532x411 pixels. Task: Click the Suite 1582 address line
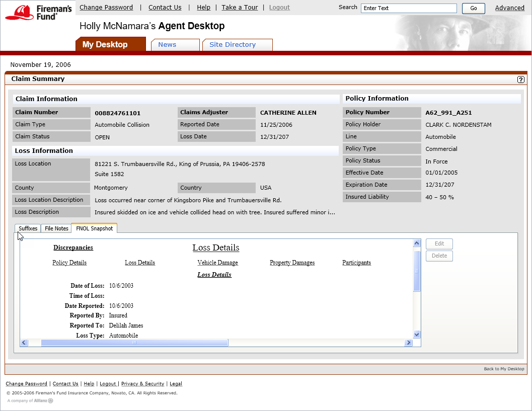(109, 174)
